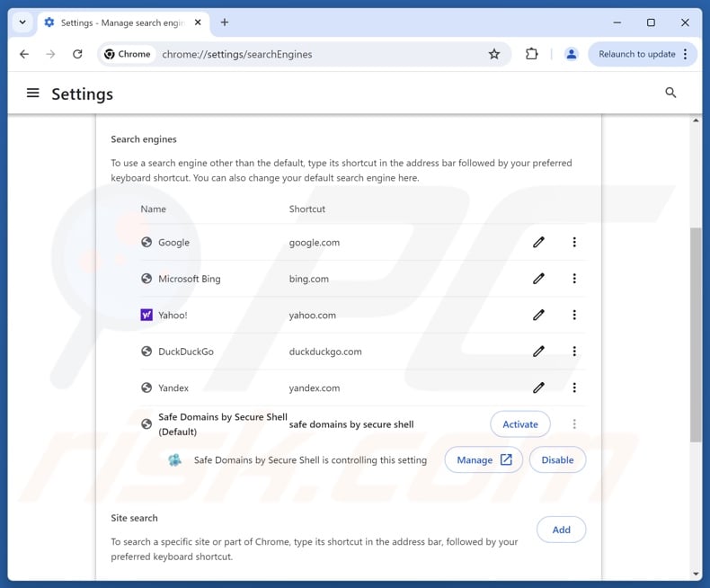Image resolution: width=710 pixels, height=588 pixels.
Task: Open the Extensions puzzle menu
Action: pos(531,54)
